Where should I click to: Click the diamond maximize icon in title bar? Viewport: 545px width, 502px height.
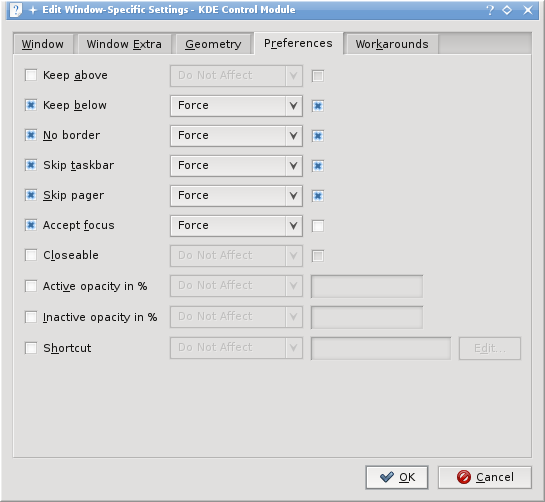tap(507, 10)
